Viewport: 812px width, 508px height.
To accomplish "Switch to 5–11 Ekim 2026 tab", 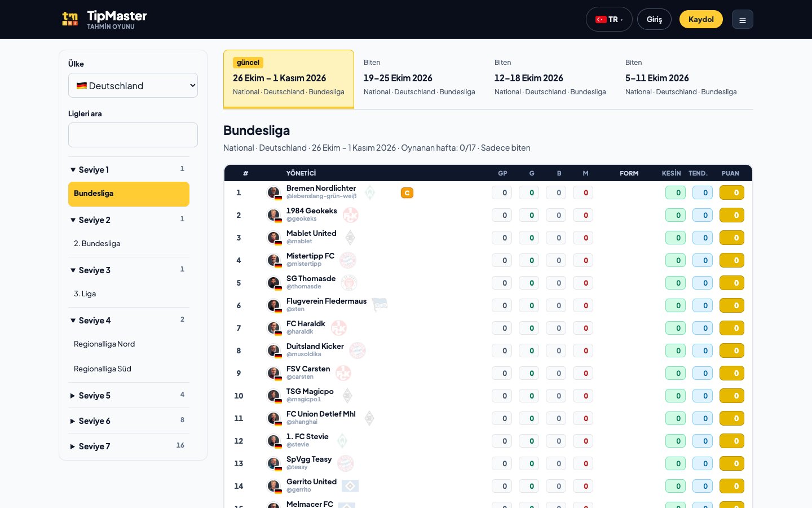I will pos(681,79).
